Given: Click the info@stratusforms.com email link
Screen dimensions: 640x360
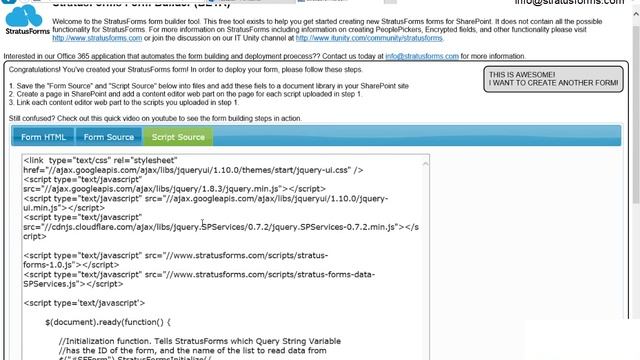Looking at the screenshot, I should (422, 56).
